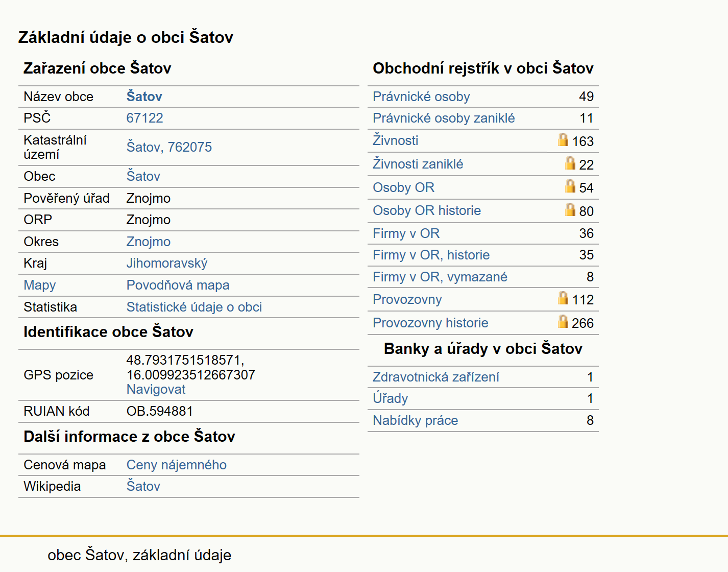Open the Živnosti zaniklé link
This screenshot has width=728, height=572.
coord(418,164)
